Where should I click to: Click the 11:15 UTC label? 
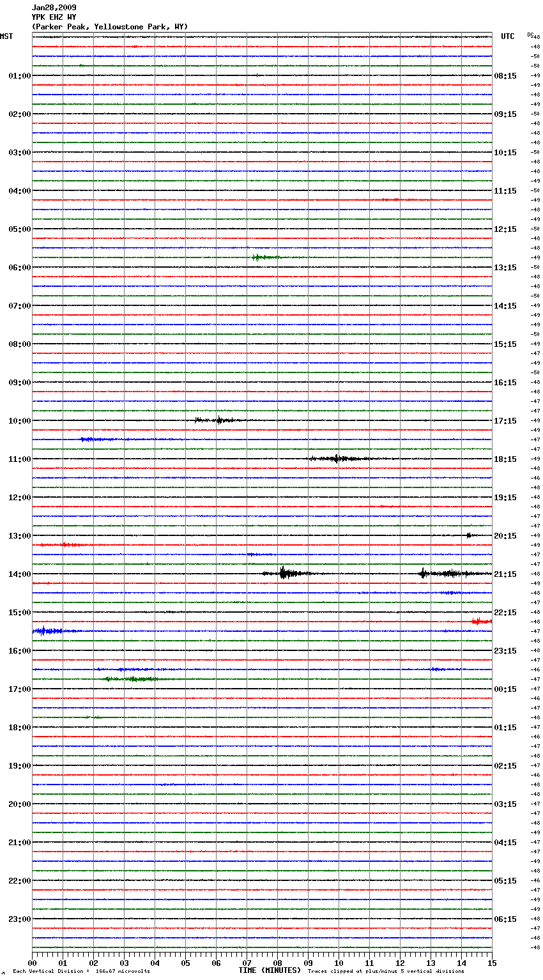click(505, 191)
